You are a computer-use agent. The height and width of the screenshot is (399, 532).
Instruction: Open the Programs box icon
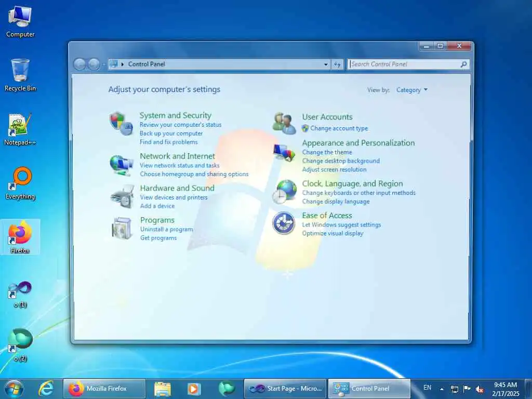point(122,229)
